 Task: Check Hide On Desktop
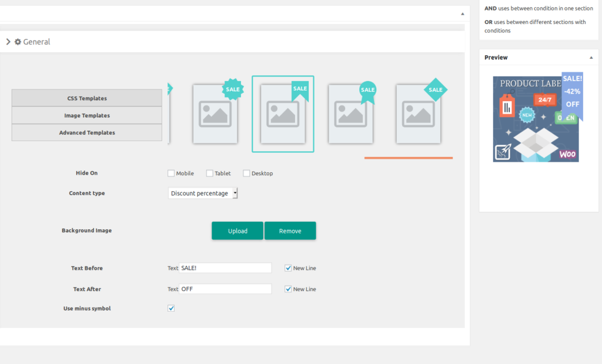click(246, 173)
